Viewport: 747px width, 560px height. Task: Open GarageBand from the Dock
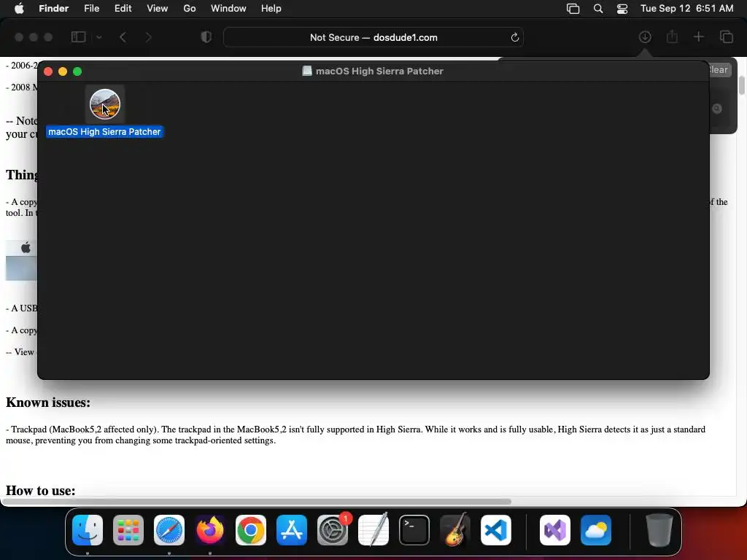click(455, 530)
